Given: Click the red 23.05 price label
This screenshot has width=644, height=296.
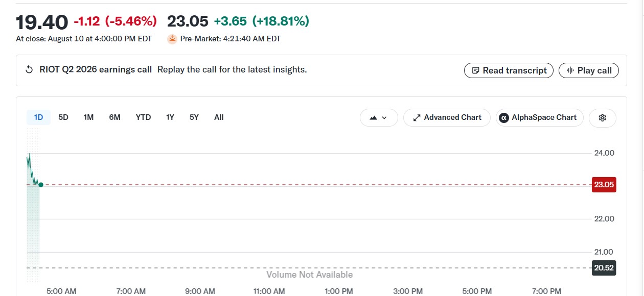Looking at the screenshot, I should pyautogui.click(x=604, y=185).
